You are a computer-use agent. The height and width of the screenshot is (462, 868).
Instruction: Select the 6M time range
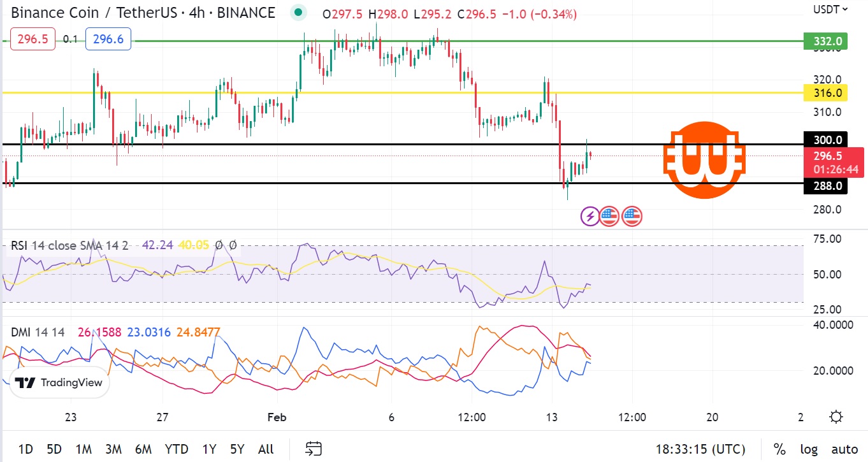[x=143, y=449]
